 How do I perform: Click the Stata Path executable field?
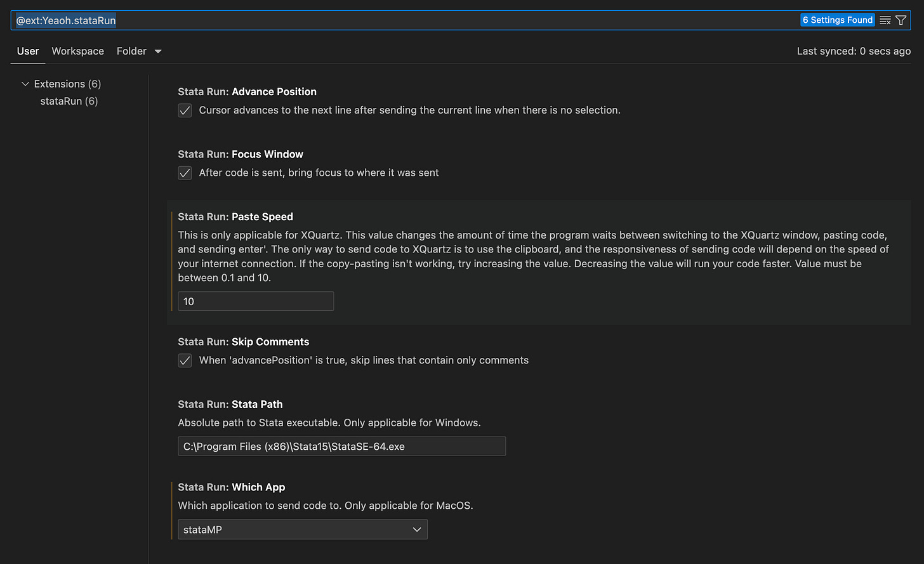[341, 446]
